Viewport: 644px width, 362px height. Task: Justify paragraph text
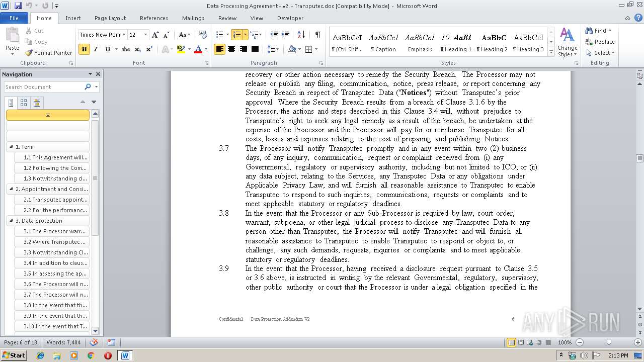coord(255,49)
